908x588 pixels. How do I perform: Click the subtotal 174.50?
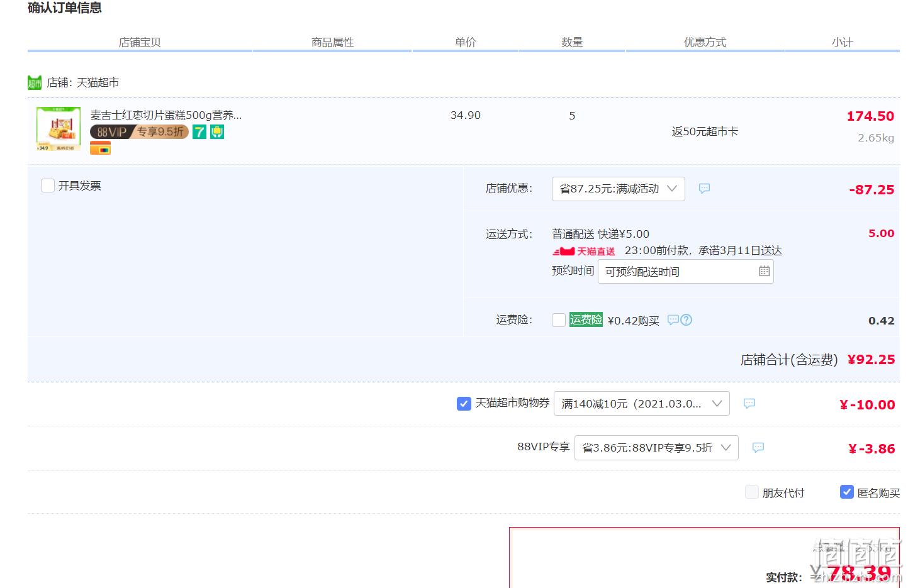click(x=870, y=116)
